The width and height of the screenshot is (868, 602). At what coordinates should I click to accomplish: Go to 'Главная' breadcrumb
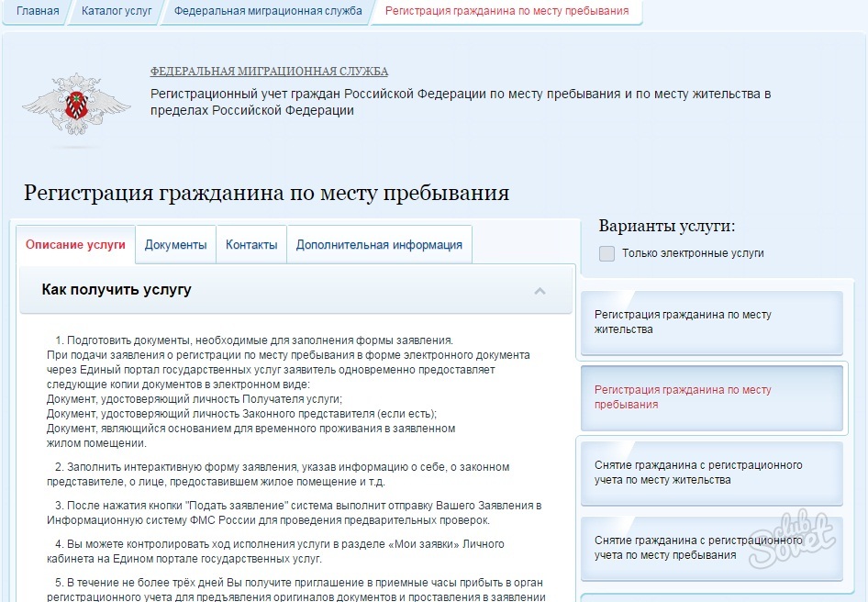coord(38,11)
